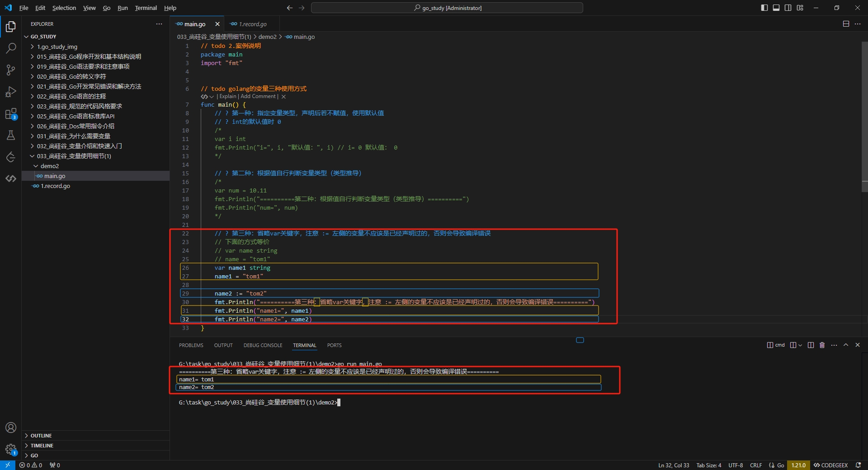Click the go_study command center search box

click(x=447, y=8)
